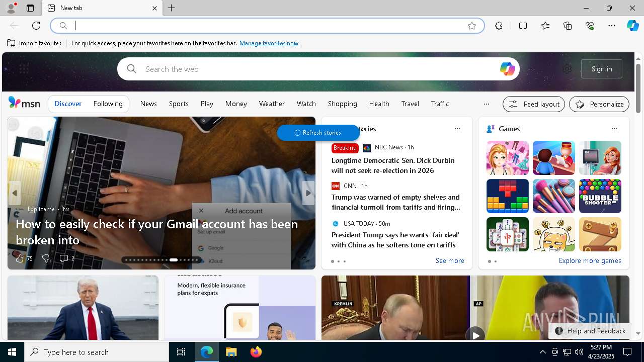Launch the Bubble Shooter HD game
The height and width of the screenshot is (362, 644).
(x=600, y=196)
